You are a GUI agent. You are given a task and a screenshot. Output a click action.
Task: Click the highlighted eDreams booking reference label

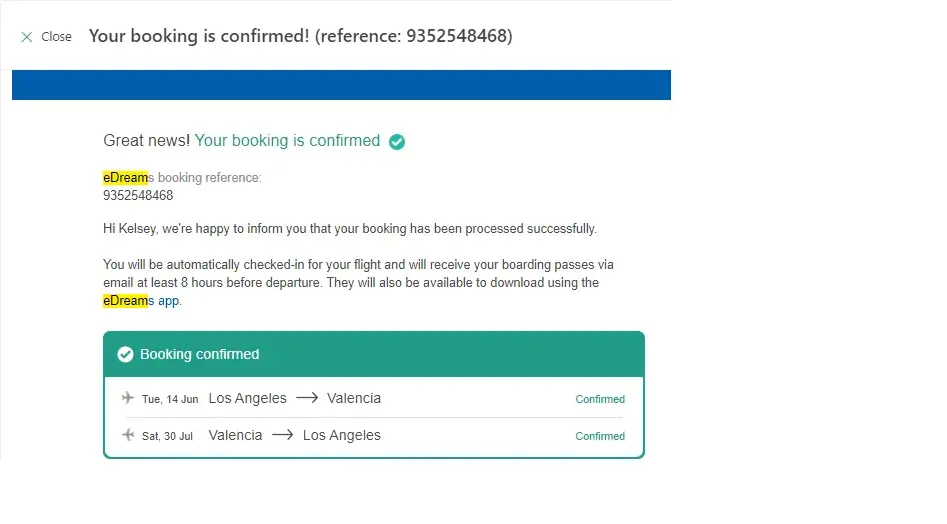click(x=182, y=178)
